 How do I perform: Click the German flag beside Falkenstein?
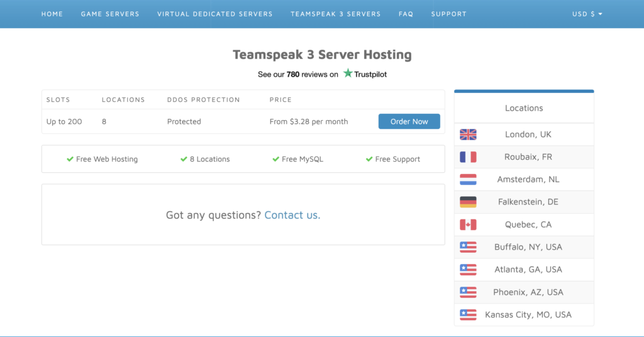(468, 202)
